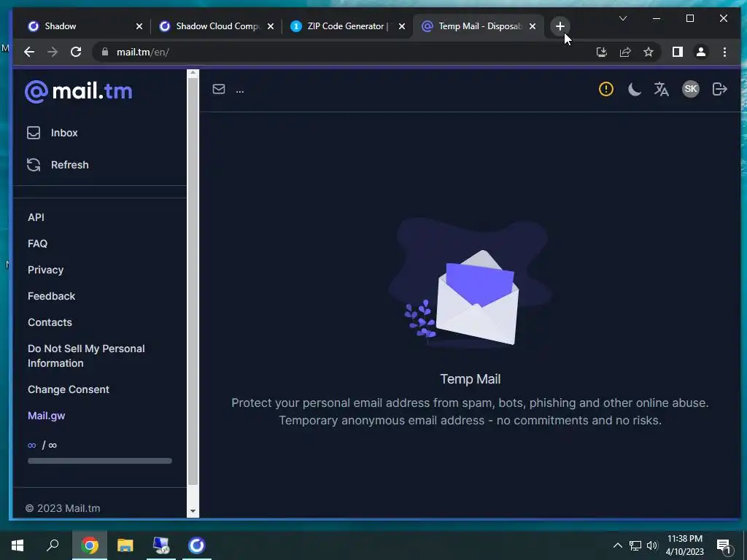Close the Shadow tab
Screen dimensions: 747x560
(139, 26)
